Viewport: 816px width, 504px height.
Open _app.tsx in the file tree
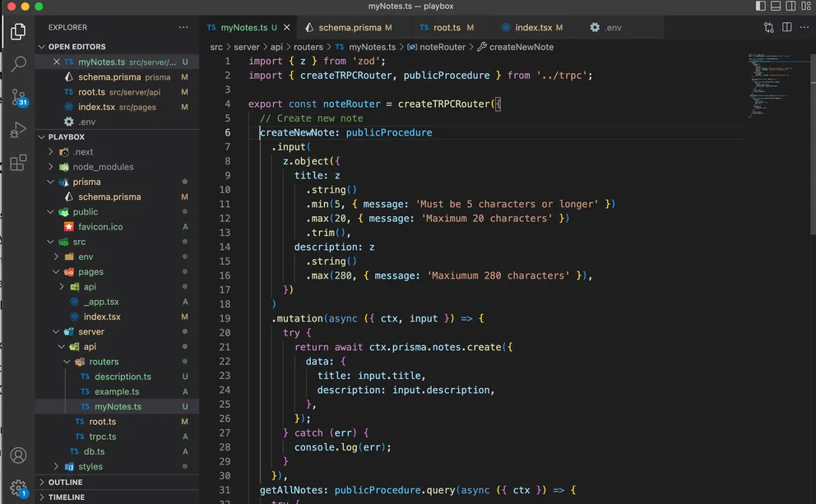[x=117, y=302]
